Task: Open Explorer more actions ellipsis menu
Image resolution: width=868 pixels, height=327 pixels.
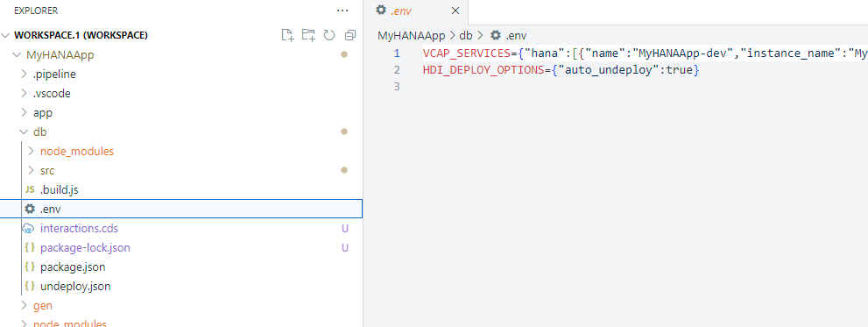Action: coord(342,11)
